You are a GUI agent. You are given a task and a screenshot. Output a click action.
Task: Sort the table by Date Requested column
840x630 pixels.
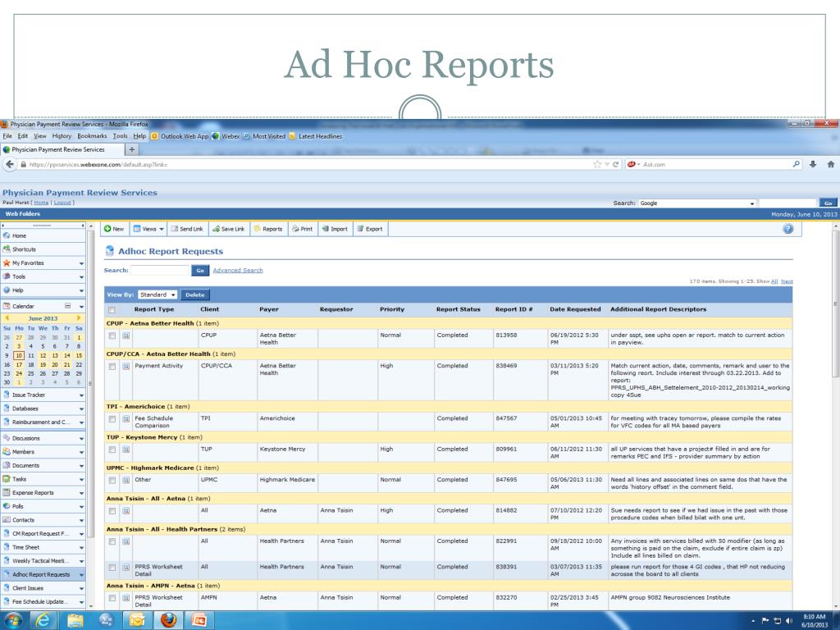click(575, 309)
